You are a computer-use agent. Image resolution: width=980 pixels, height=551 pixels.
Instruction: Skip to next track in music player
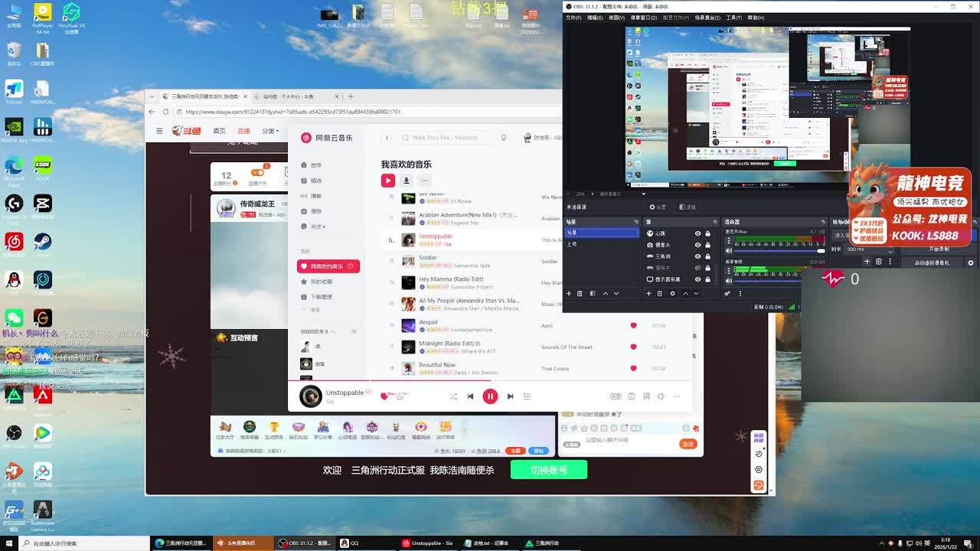click(510, 396)
